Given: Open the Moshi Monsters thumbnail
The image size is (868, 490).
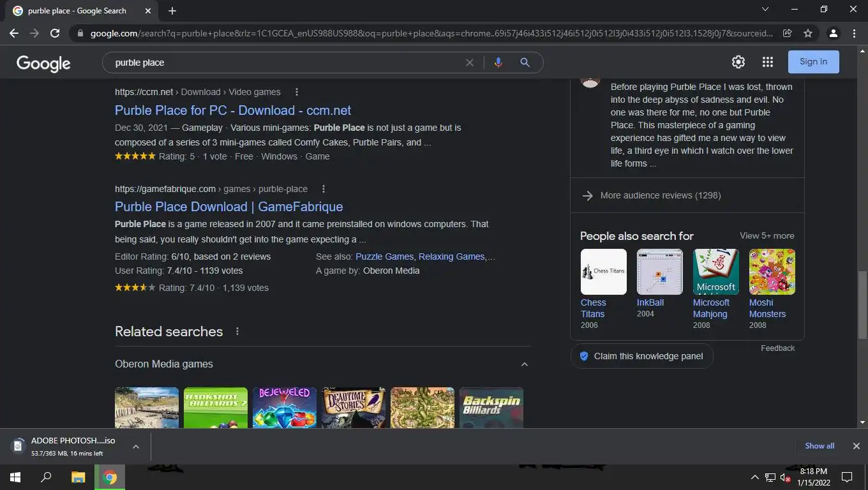Looking at the screenshot, I should point(772,272).
